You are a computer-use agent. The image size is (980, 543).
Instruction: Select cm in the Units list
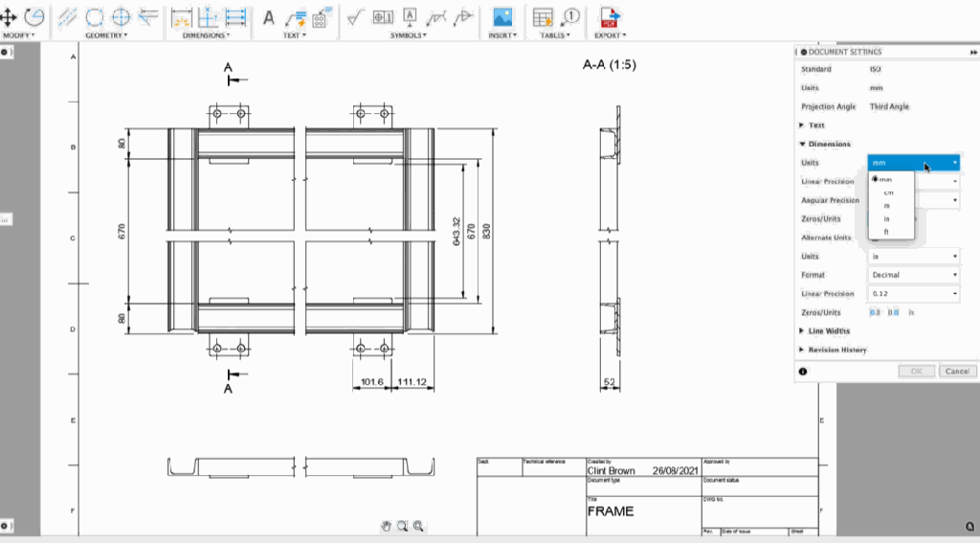888,192
